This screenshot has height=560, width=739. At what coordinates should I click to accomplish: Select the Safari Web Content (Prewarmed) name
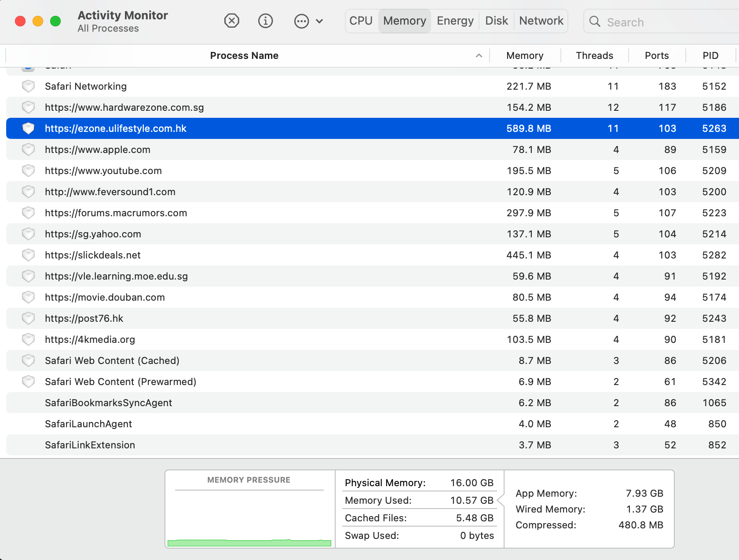click(x=121, y=382)
